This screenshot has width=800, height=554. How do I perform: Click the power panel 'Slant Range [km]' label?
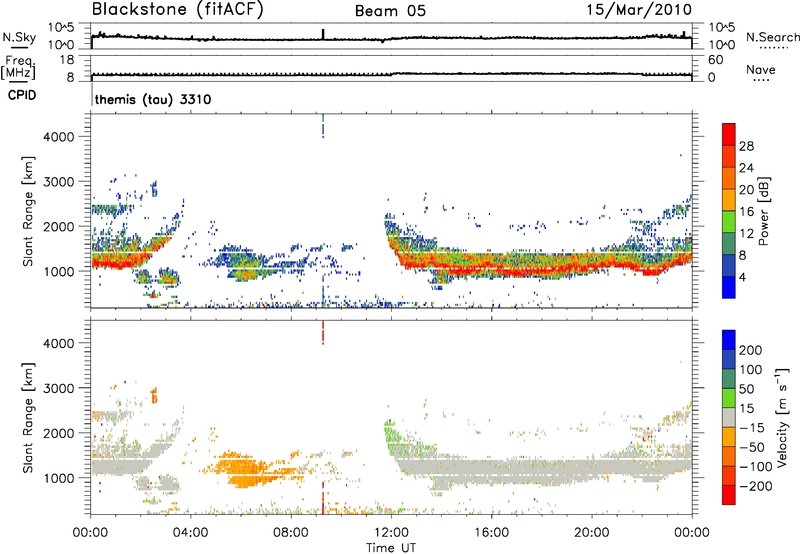28,211
